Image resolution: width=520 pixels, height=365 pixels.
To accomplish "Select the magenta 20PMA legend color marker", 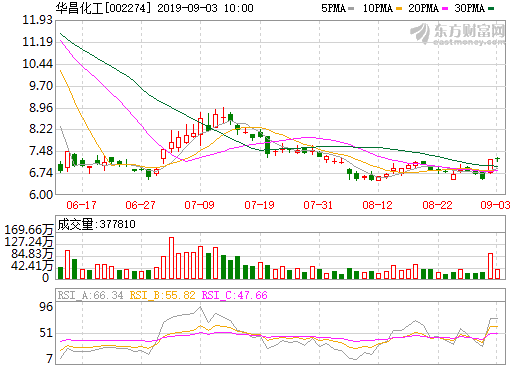I will [445, 9].
